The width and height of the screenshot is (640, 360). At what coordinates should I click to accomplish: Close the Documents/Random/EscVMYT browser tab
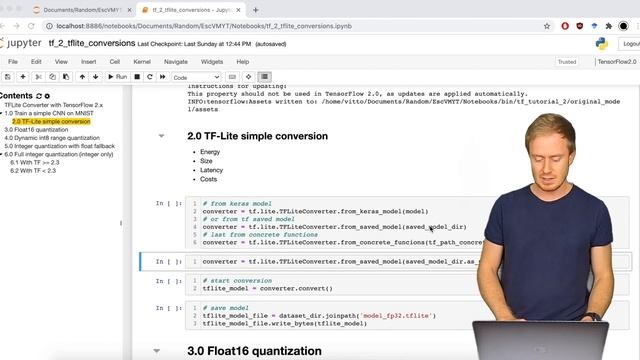pyautogui.click(x=129, y=10)
